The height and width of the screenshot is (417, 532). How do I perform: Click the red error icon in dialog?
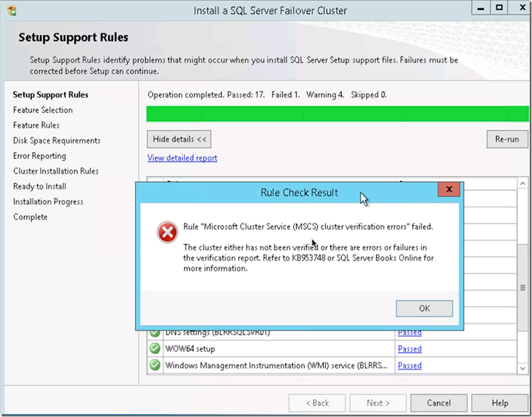click(x=168, y=232)
